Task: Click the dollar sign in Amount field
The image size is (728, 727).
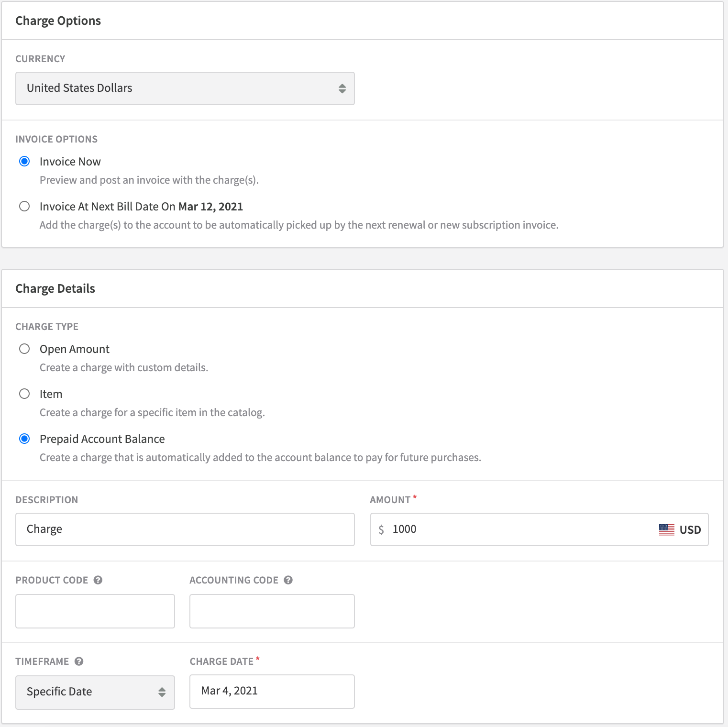Action: pyautogui.click(x=381, y=529)
